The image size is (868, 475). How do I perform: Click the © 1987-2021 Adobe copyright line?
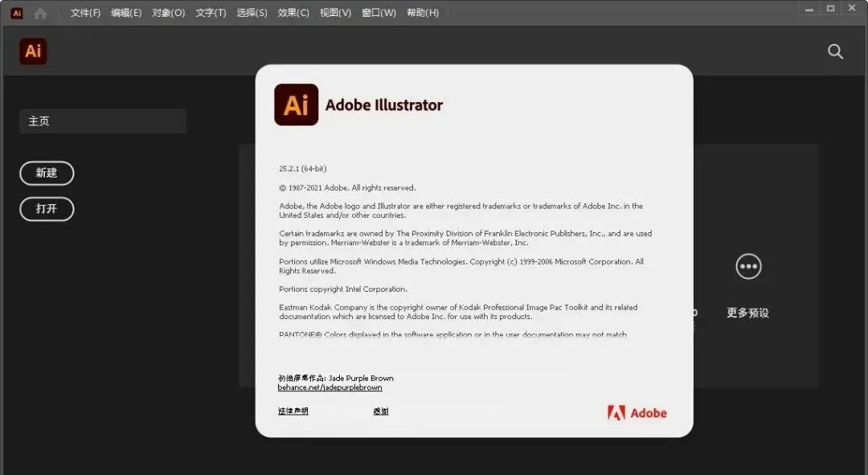tap(347, 188)
